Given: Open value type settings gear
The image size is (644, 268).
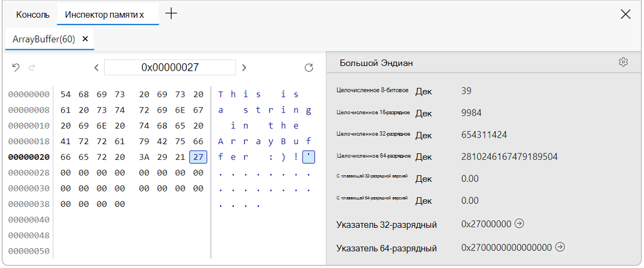Looking at the screenshot, I should [x=623, y=62].
